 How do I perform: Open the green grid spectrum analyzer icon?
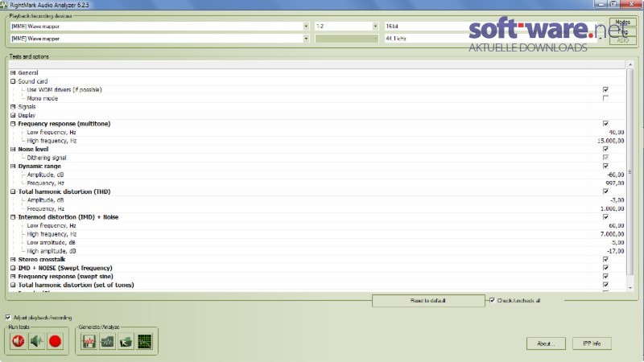[x=145, y=341]
